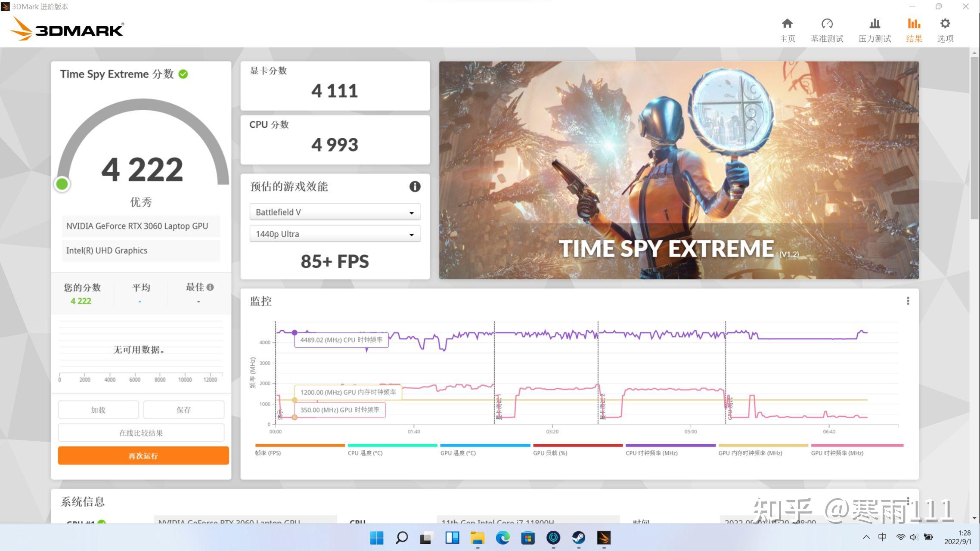Select the GPU 时钟频率 legend tab
The width and height of the screenshot is (980, 551).
click(x=837, y=453)
